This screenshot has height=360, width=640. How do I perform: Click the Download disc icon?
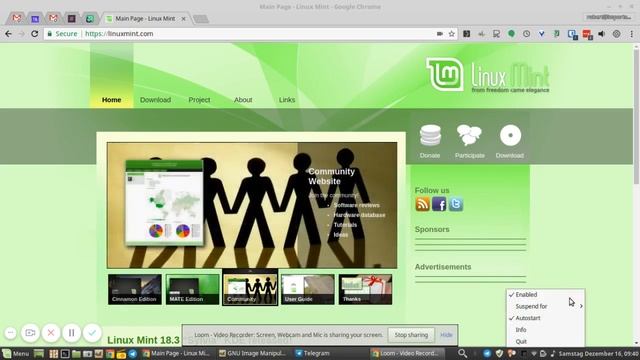tap(510, 136)
